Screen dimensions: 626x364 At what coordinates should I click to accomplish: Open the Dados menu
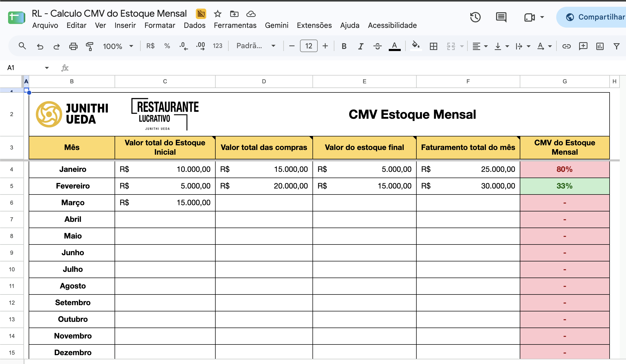point(195,25)
